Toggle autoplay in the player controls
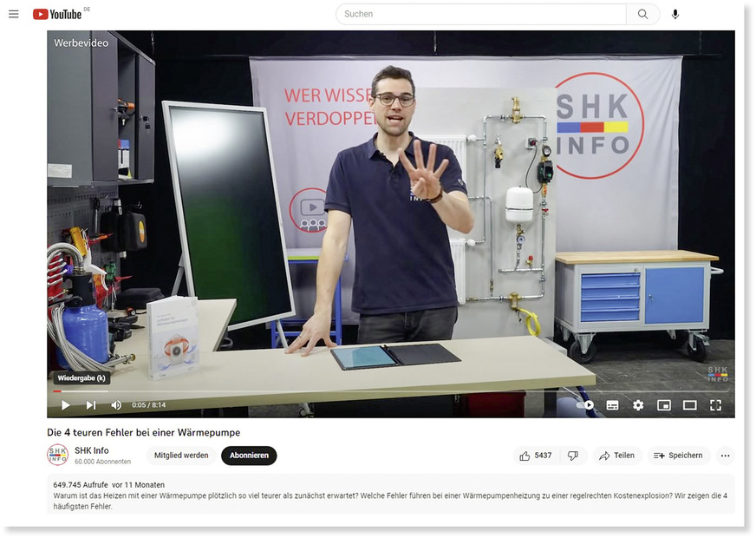This screenshot has width=756, height=538. click(x=582, y=404)
